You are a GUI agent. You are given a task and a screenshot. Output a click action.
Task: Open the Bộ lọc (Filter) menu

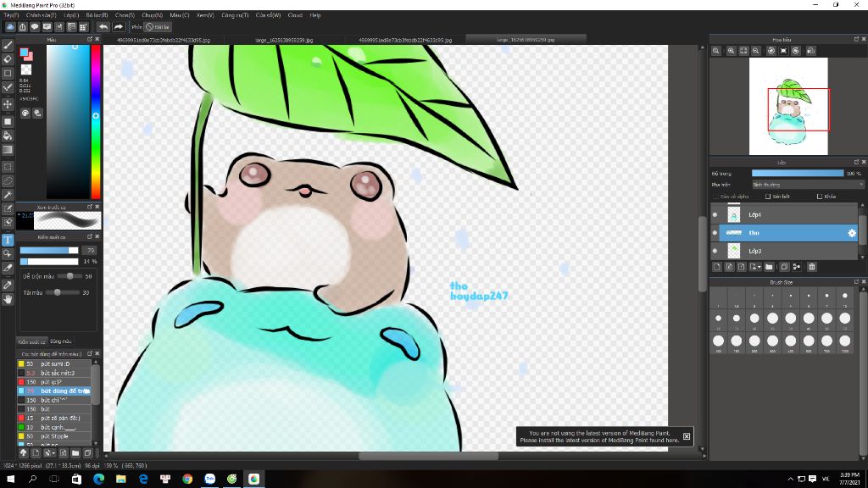coord(97,15)
